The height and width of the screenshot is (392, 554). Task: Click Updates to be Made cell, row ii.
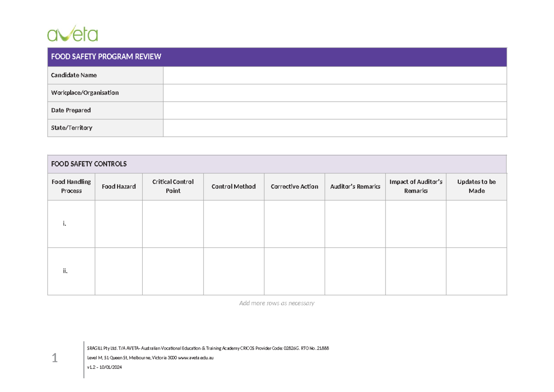tap(476, 271)
